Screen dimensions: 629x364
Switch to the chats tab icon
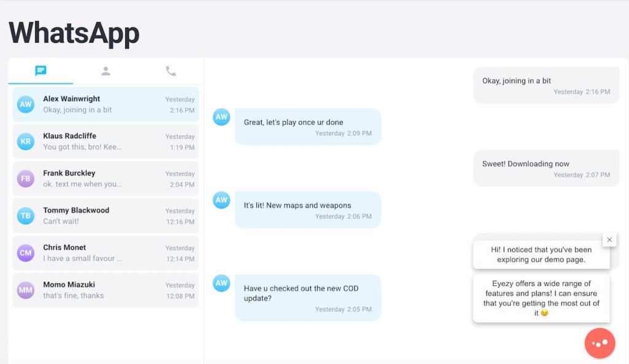(x=41, y=71)
